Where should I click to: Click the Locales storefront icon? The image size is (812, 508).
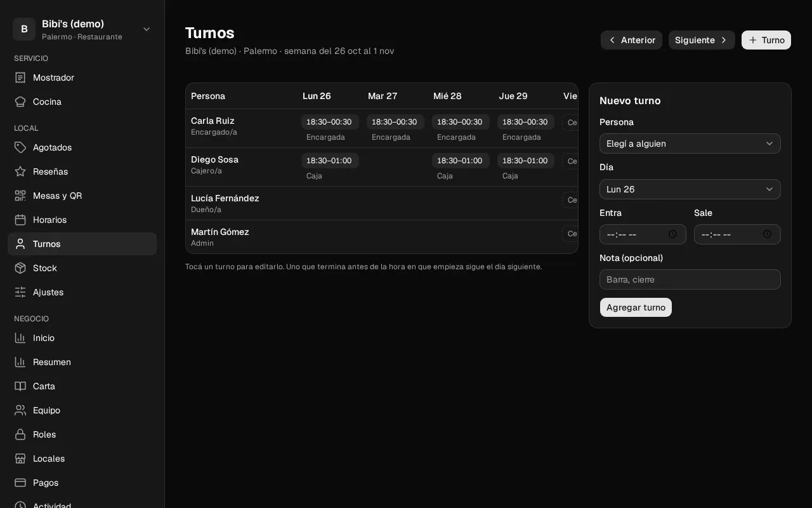[x=20, y=458]
